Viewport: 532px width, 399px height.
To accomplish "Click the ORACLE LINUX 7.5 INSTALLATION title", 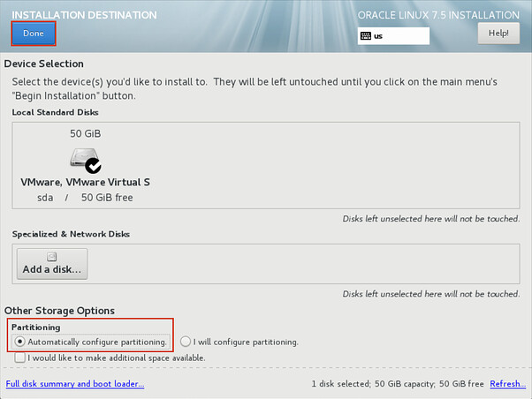I will [438, 15].
